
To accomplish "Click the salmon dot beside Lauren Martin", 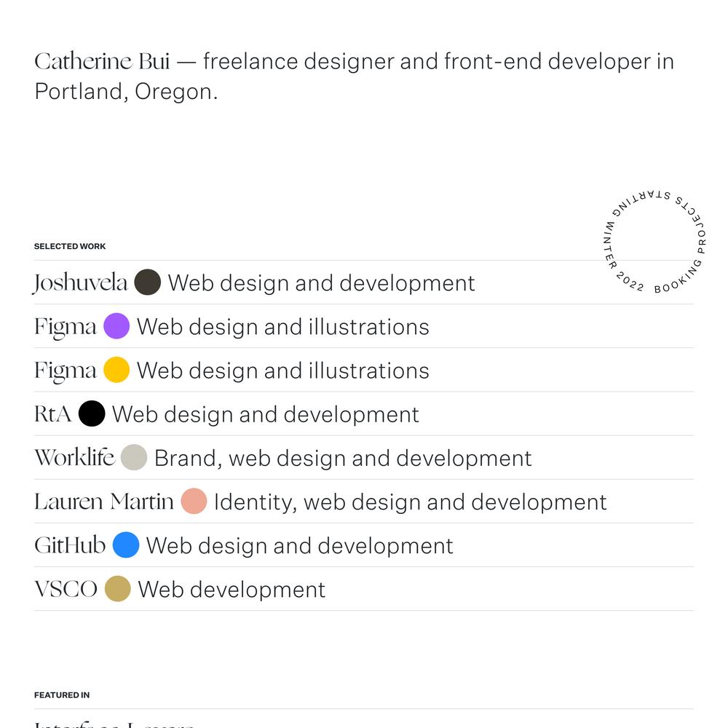I will coord(194,501).
